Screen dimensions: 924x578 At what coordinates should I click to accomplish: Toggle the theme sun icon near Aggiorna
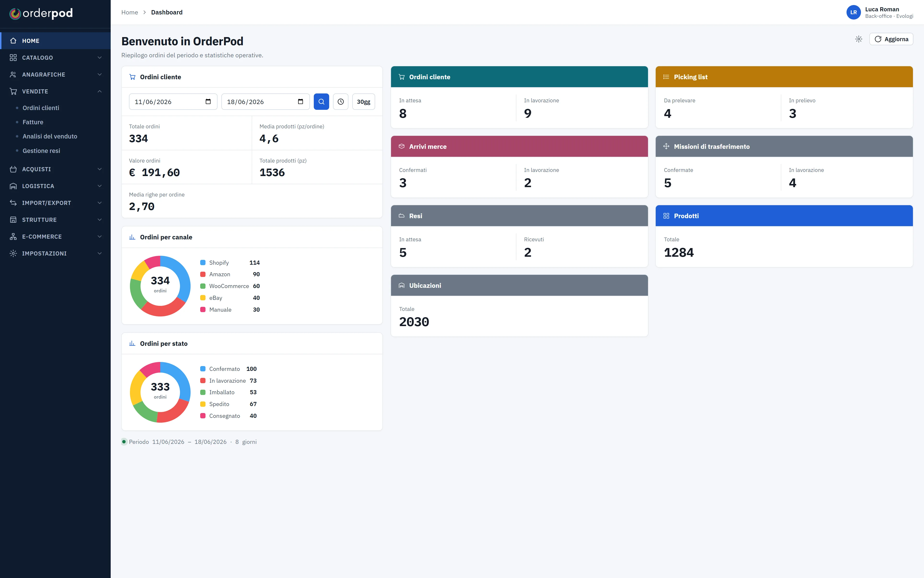point(859,39)
